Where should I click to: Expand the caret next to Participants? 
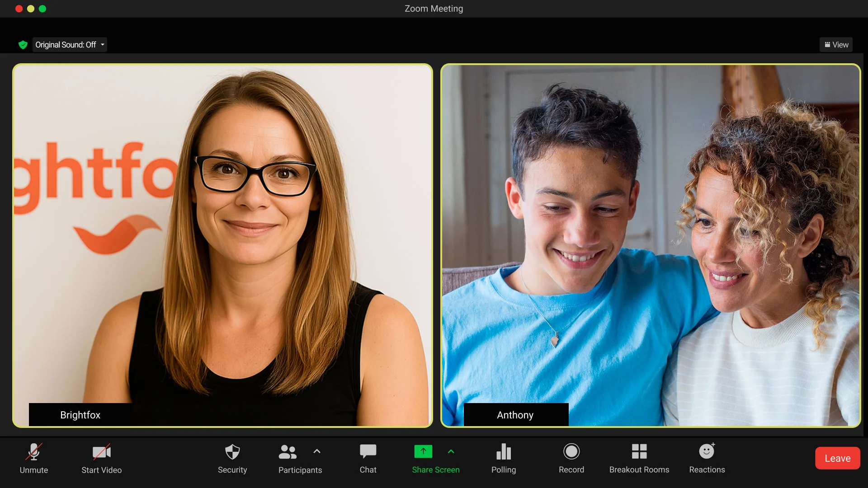tap(317, 451)
